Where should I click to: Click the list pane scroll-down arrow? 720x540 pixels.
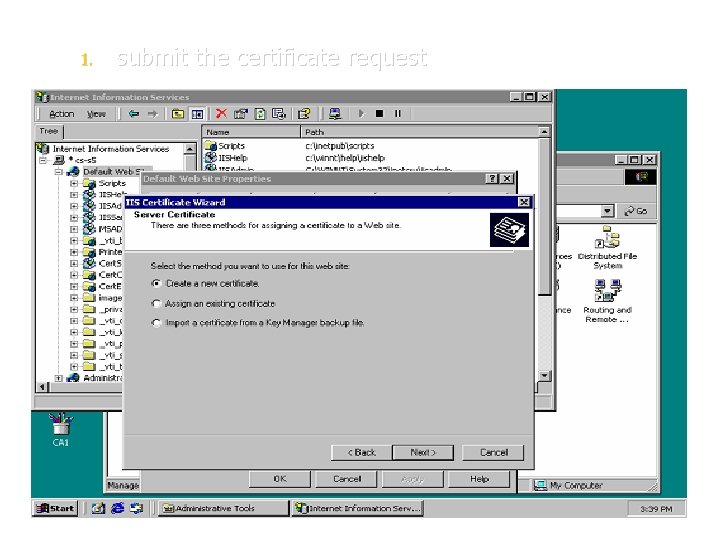(x=544, y=376)
